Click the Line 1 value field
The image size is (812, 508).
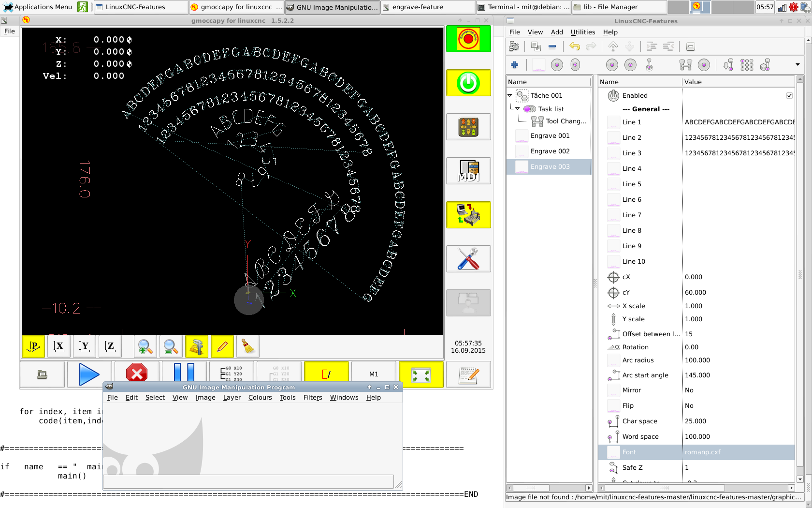(x=739, y=122)
